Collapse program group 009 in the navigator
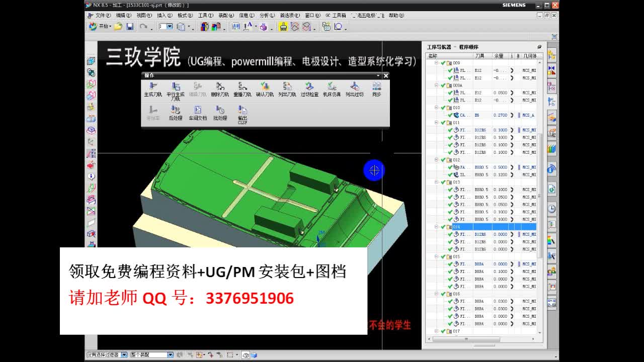This screenshot has height=362, width=644. pyautogui.click(x=436, y=63)
